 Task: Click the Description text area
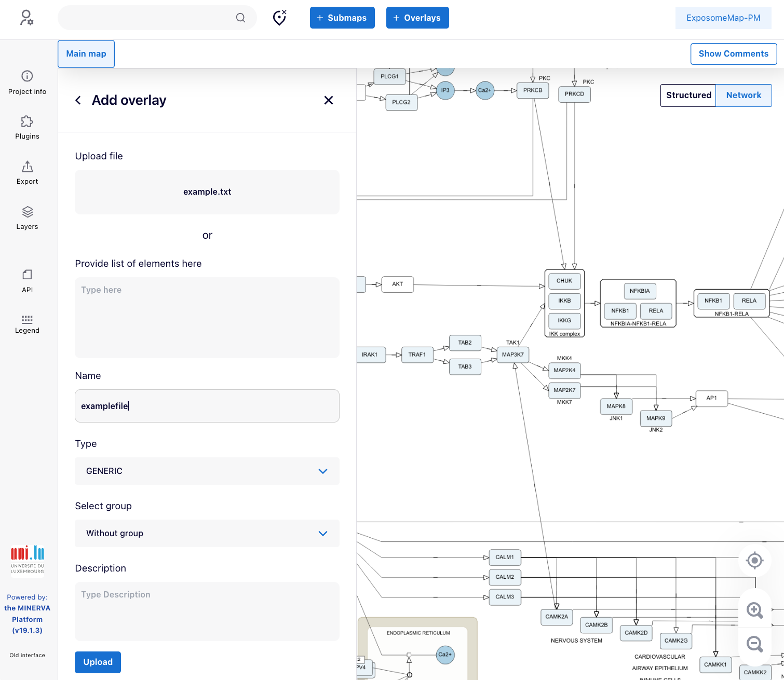[207, 611]
